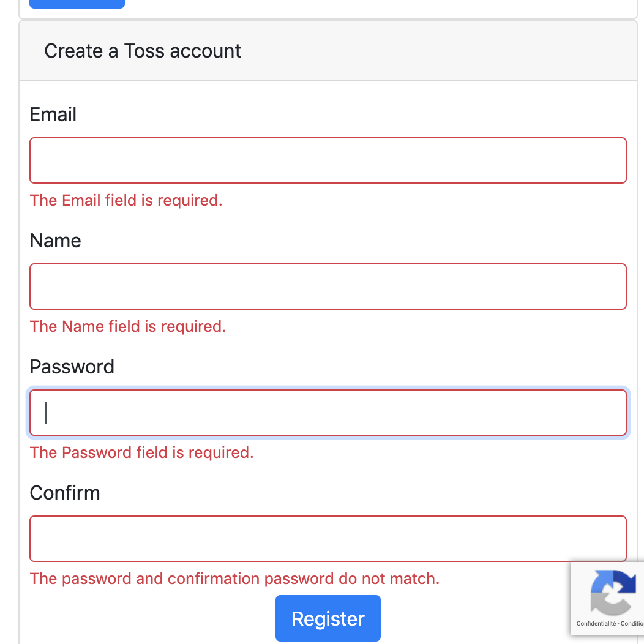This screenshot has width=644, height=644.
Task: Click the Confirm field label
Action: tap(65, 493)
